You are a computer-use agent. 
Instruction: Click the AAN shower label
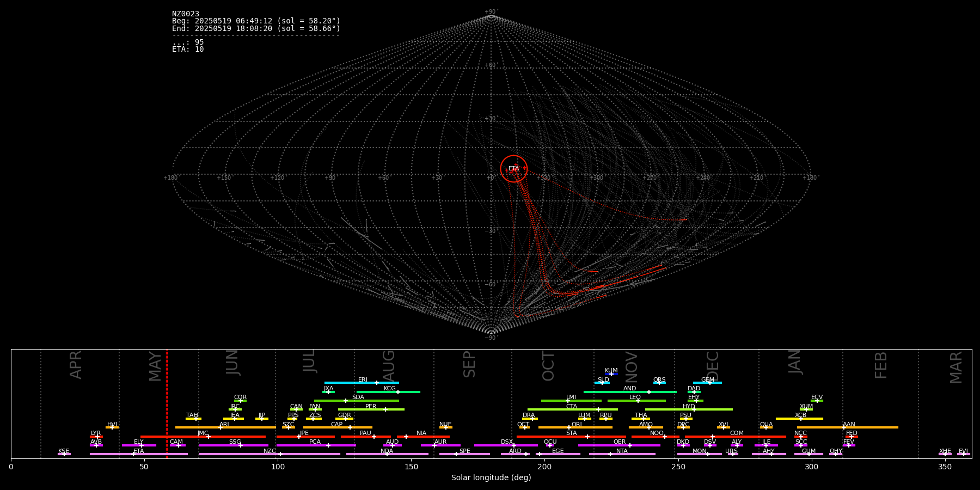[849, 424]
